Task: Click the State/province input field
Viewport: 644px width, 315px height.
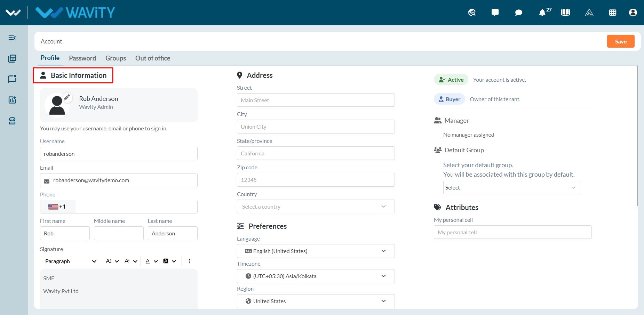Action: click(316, 153)
